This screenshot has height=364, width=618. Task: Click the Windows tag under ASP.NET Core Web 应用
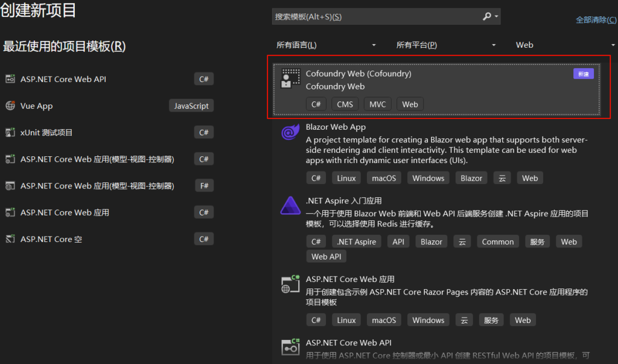point(428,320)
